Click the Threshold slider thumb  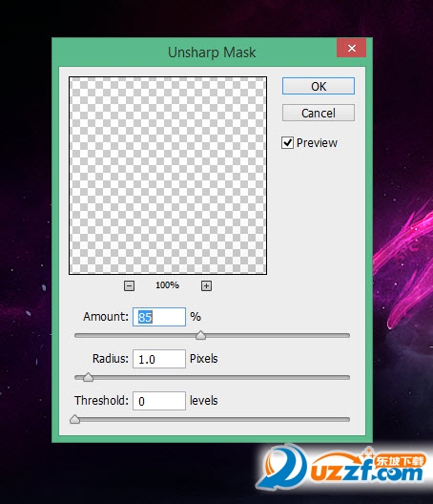pos(74,419)
